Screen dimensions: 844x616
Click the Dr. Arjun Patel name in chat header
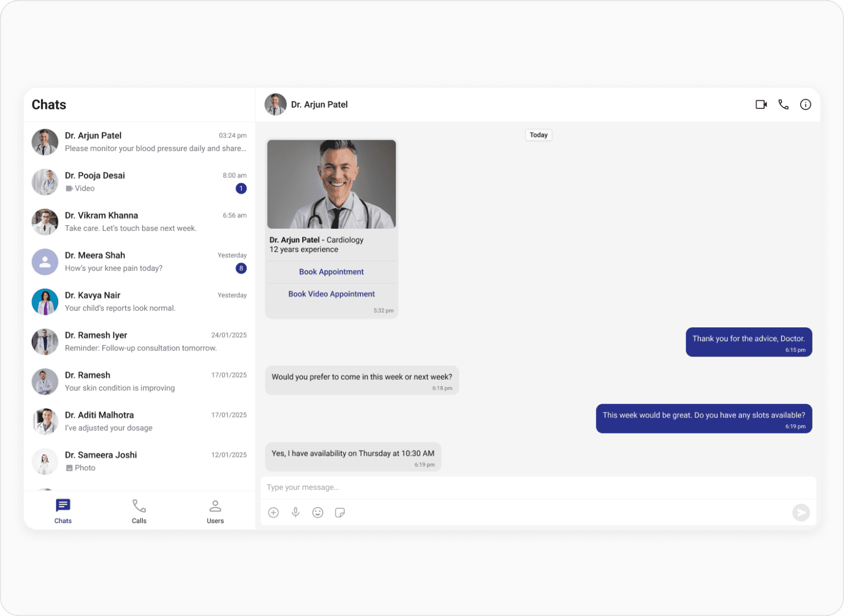(x=319, y=104)
